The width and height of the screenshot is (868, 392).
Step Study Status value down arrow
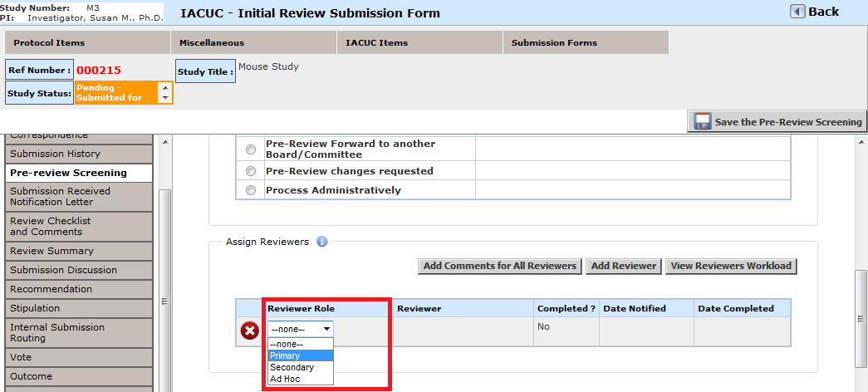165,98
